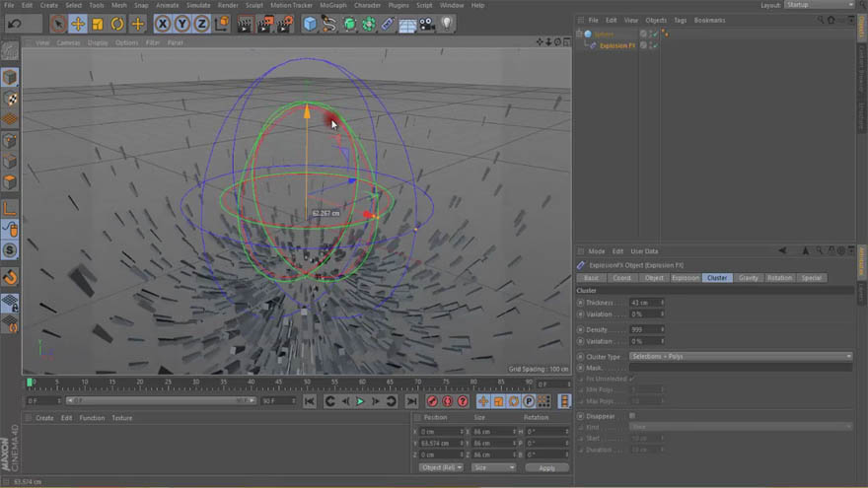Screen dimensions: 868x488
Task: Click the Record Active Objects button
Action: [x=432, y=401]
